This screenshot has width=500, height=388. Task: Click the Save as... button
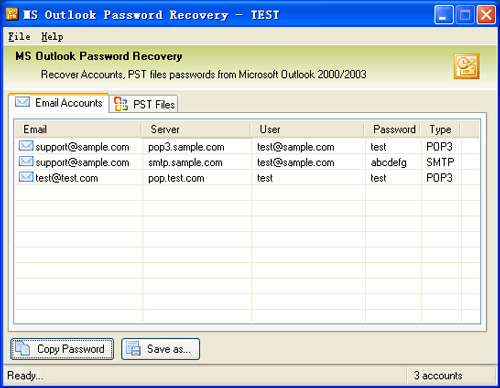160,349
